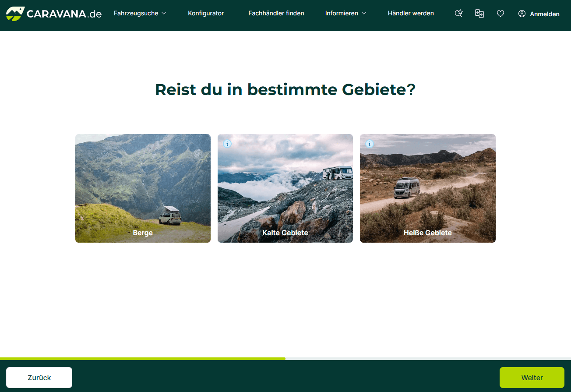Go to the CARAVANA.de home logo
This screenshot has height=392, width=571.
coord(54,14)
